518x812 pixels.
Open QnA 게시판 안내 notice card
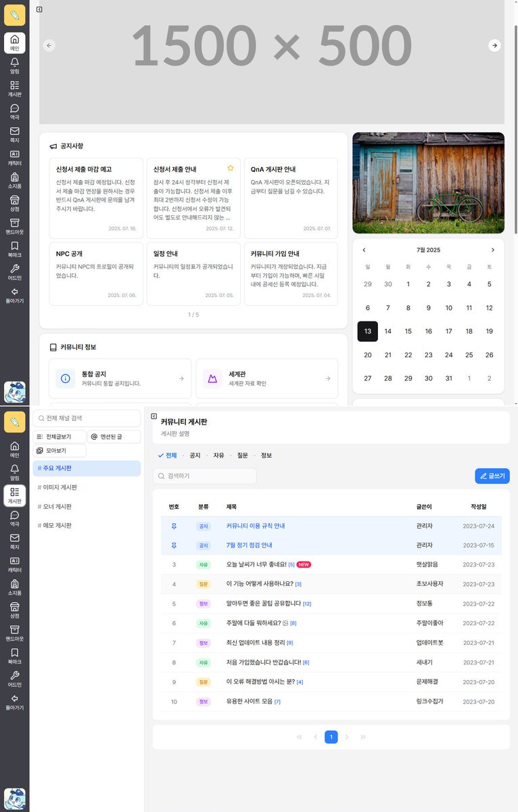pos(291,197)
